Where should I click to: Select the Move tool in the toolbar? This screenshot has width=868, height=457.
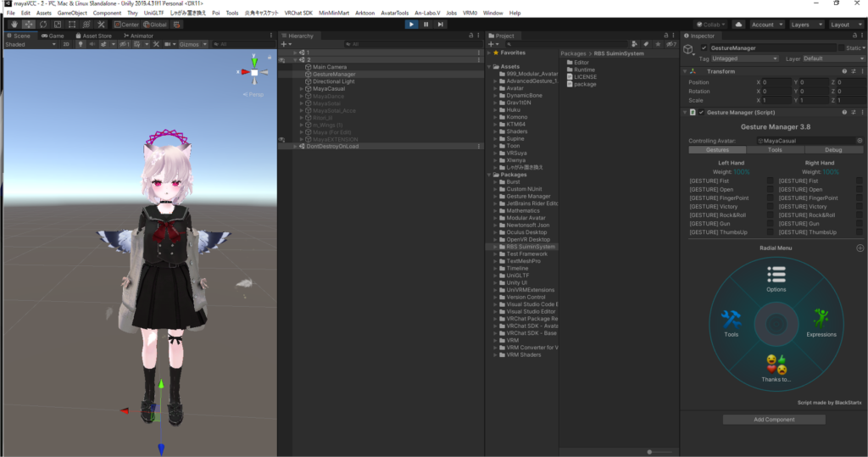click(28, 25)
